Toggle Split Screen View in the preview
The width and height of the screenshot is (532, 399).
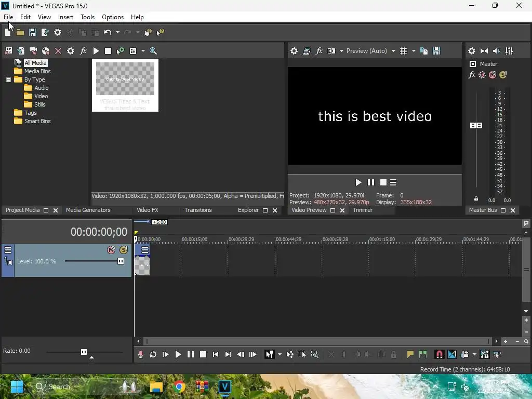331,51
